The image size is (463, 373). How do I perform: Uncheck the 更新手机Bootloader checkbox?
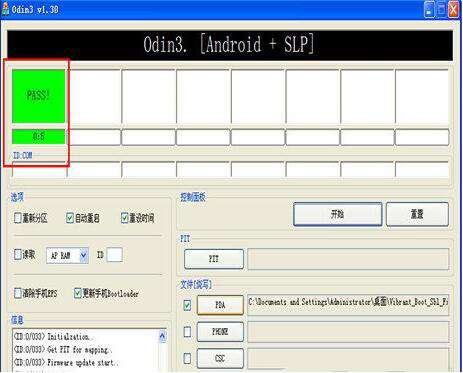point(78,293)
